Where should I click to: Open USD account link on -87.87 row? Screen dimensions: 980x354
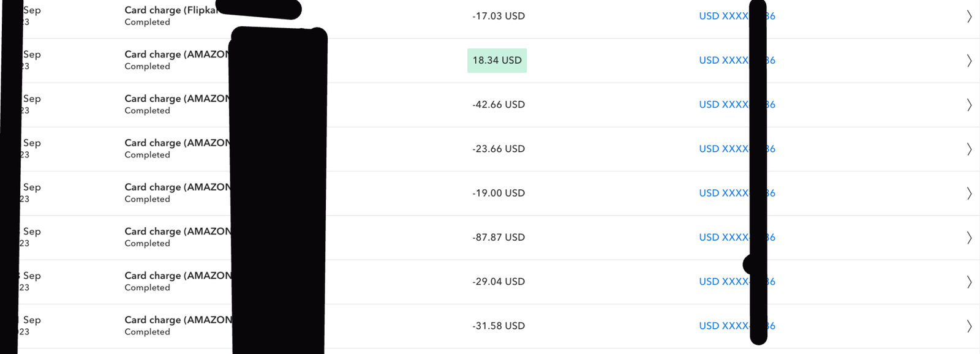724,237
